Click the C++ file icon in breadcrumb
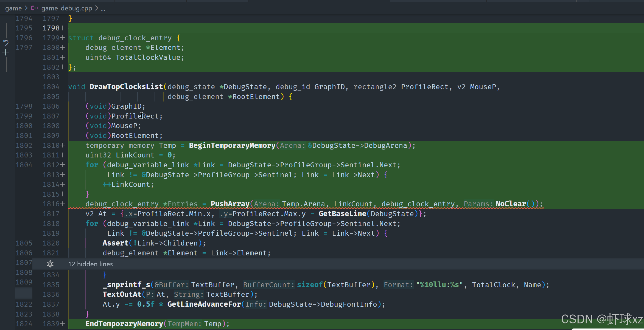644x330 pixels. (34, 8)
